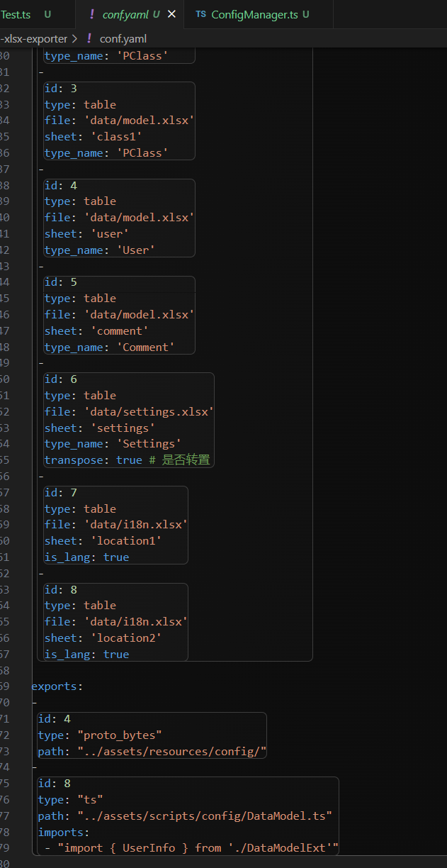Click the import UserInfo statement string
This screenshot has width=447, height=868.
(x=191, y=848)
